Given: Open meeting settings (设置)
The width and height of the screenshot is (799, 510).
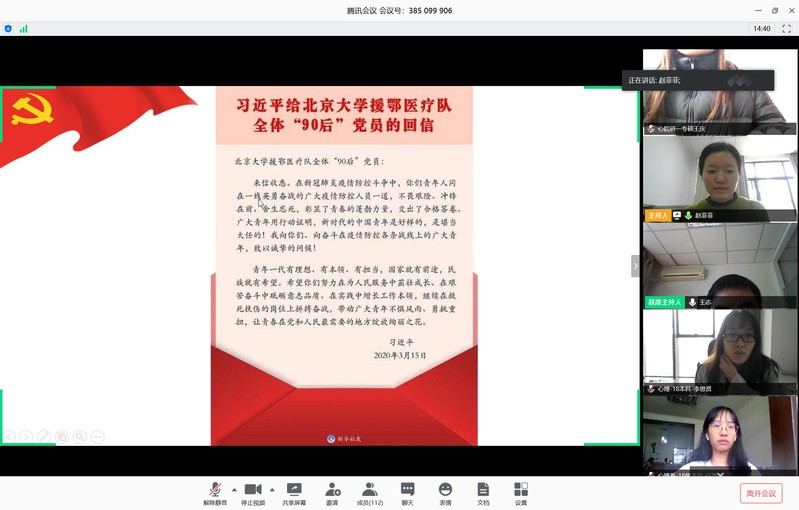Looking at the screenshot, I should pos(521,491).
